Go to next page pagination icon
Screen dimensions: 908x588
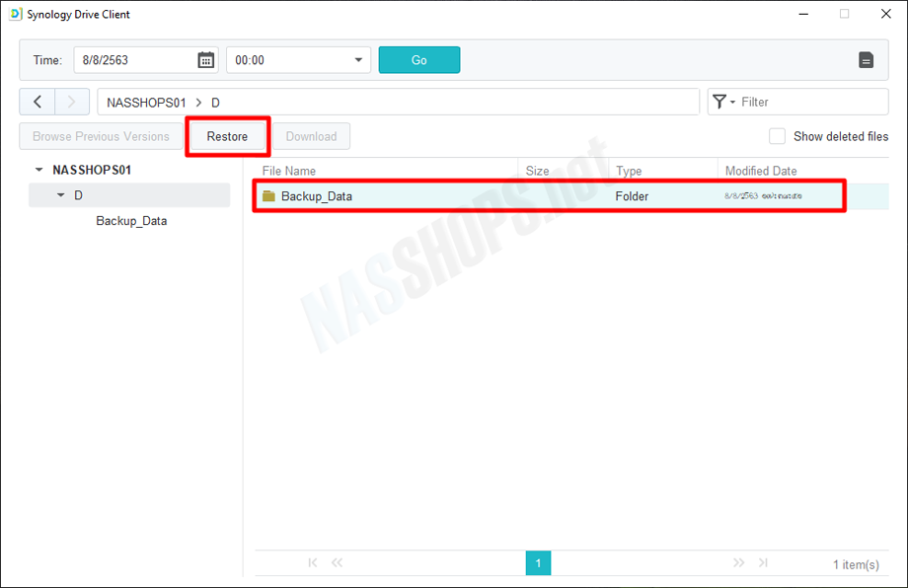(738, 562)
